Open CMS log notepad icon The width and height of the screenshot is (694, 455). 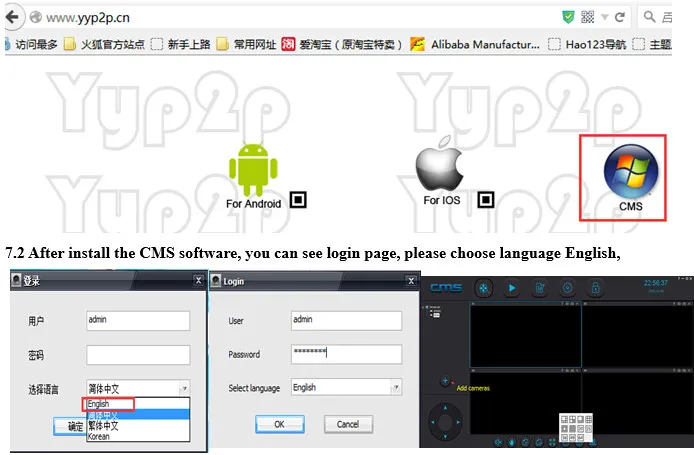(540, 288)
